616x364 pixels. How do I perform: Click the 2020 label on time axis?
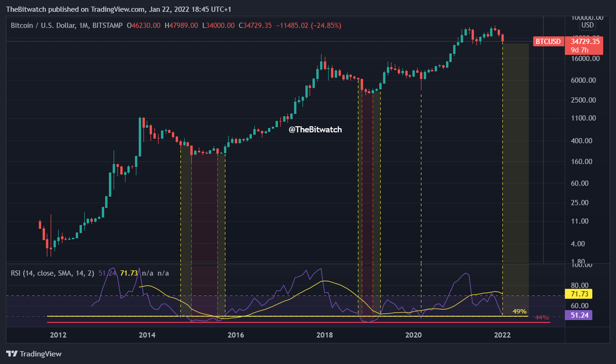pos(413,335)
